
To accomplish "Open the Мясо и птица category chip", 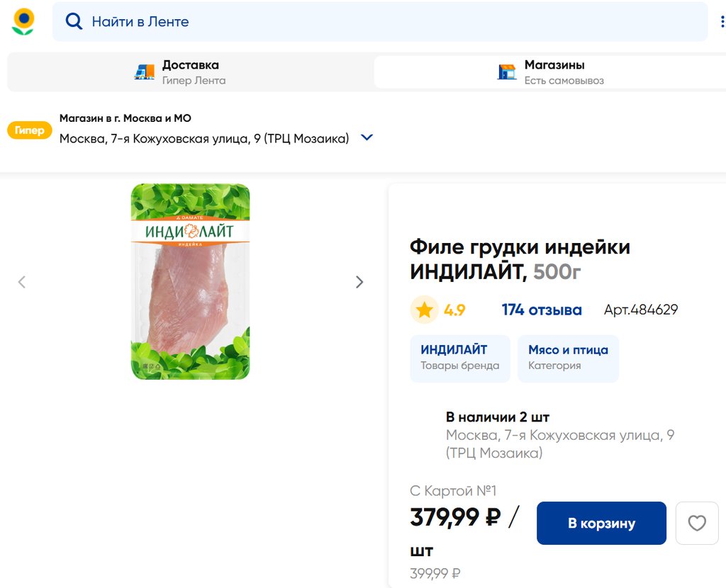I will point(568,358).
